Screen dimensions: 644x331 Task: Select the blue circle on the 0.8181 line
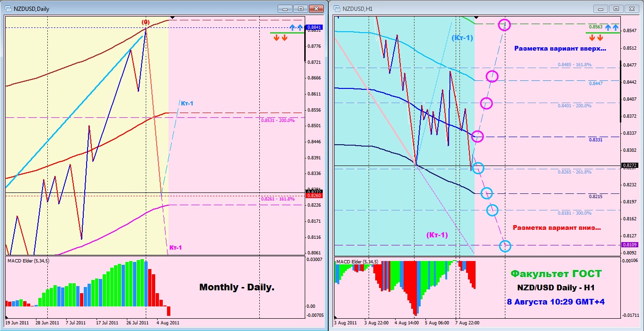tap(492, 210)
